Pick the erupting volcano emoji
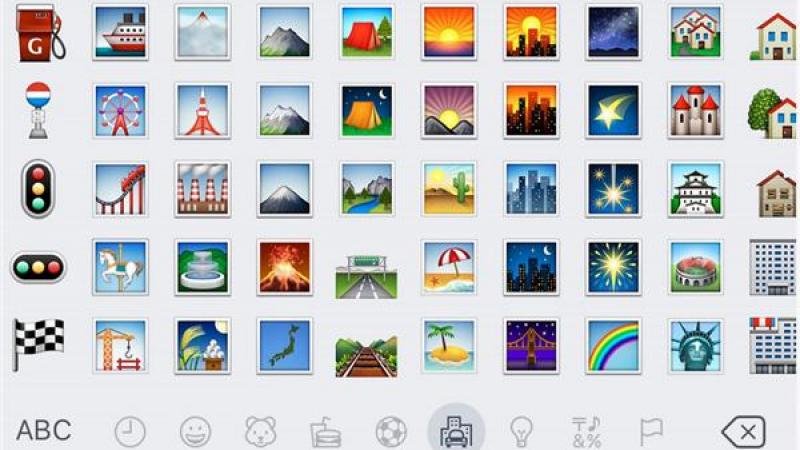Screen dimensions: 800x450 (x=285, y=267)
